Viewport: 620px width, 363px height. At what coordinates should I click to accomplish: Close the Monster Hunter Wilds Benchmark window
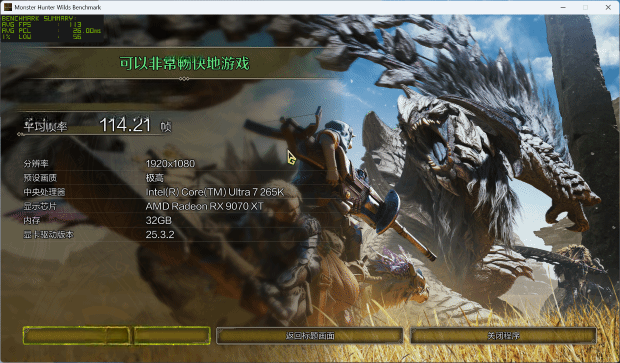tap(608, 7)
